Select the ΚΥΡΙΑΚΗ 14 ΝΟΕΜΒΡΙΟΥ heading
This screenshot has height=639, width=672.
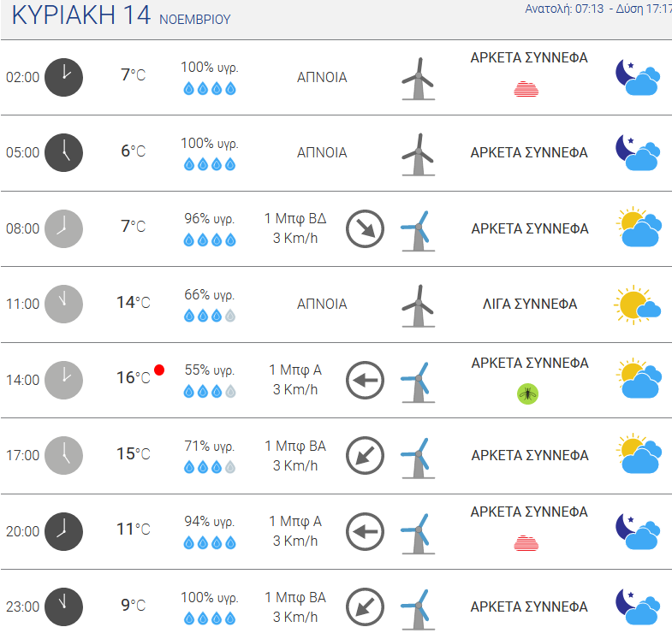pyautogui.click(x=122, y=15)
